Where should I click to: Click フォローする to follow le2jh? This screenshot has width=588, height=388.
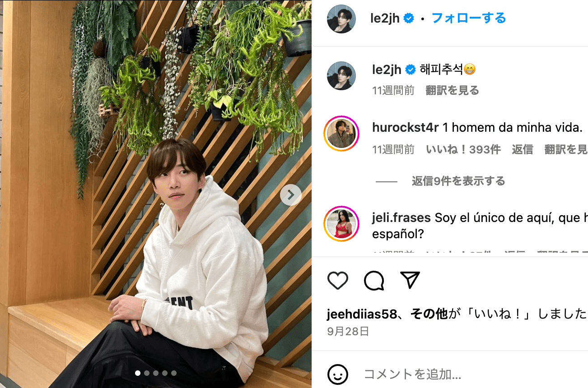click(x=469, y=18)
